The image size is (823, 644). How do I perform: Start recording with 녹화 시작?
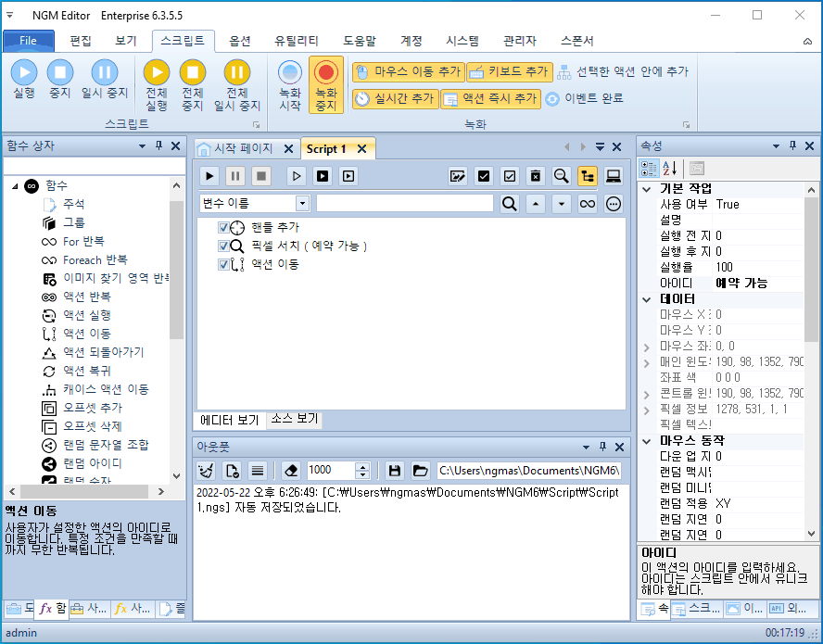click(290, 84)
